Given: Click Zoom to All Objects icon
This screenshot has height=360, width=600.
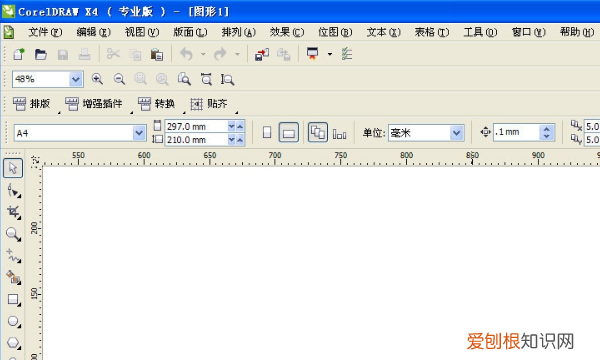Looking at the screenshot, I should (x=162, y=79).
